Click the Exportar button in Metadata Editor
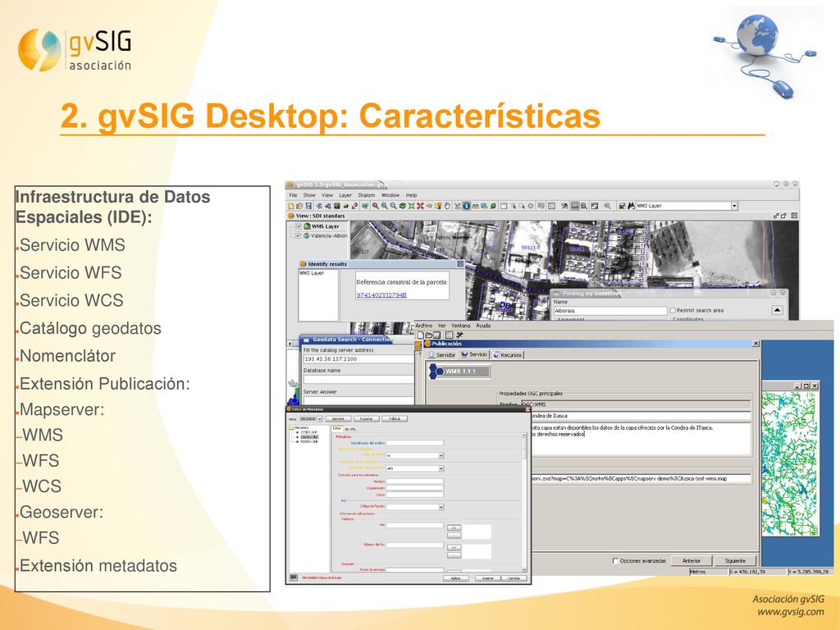The image size is (840, 630). 366,419
